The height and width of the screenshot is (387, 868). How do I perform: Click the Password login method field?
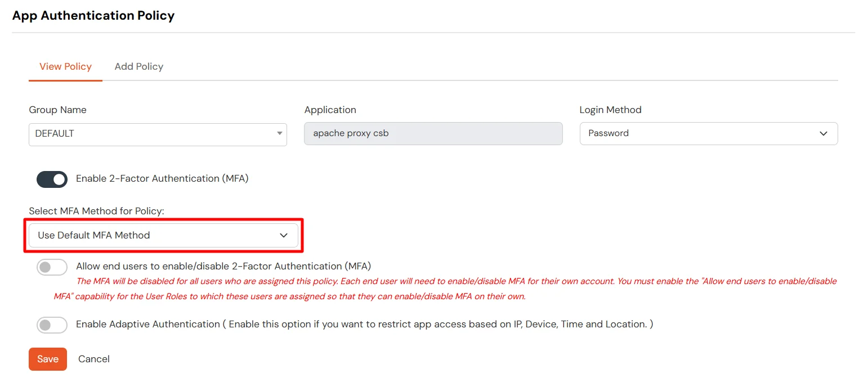(x=708, y=133)
